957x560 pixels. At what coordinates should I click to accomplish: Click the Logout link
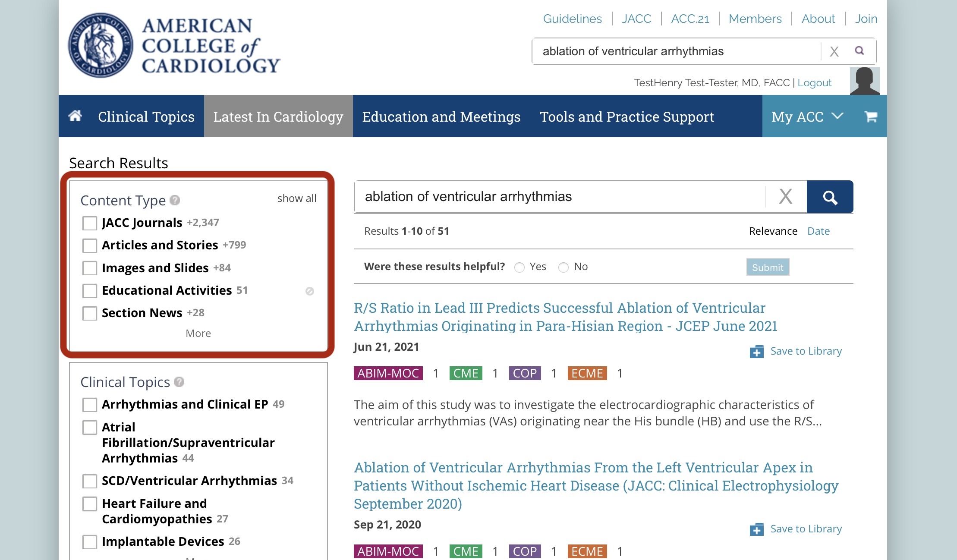click(x=814, y=83)
